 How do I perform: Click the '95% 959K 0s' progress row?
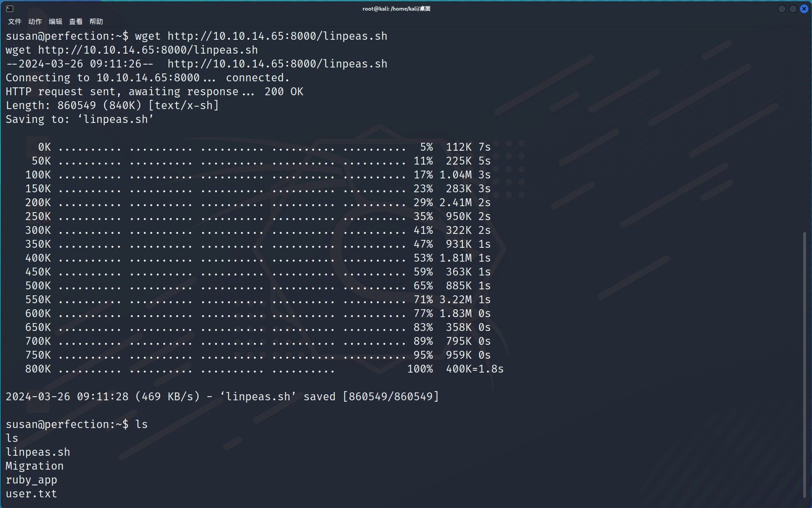[x=258, y=355]
